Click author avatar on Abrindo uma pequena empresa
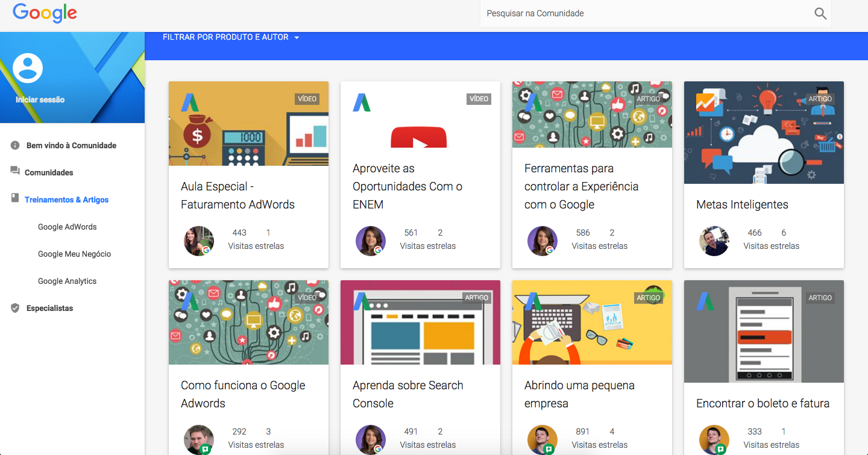Viewport: 868px width, 455px height. coord(542,440)
